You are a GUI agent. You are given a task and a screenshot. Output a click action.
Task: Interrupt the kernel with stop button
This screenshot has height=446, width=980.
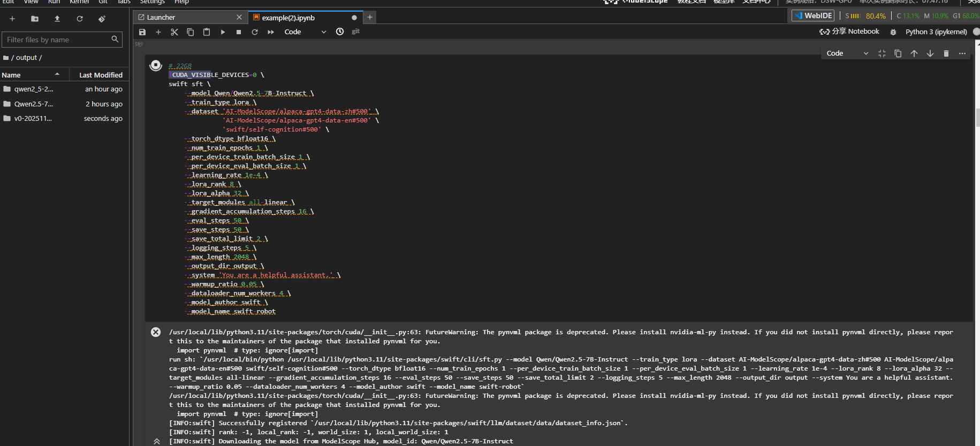pos(239,32)
